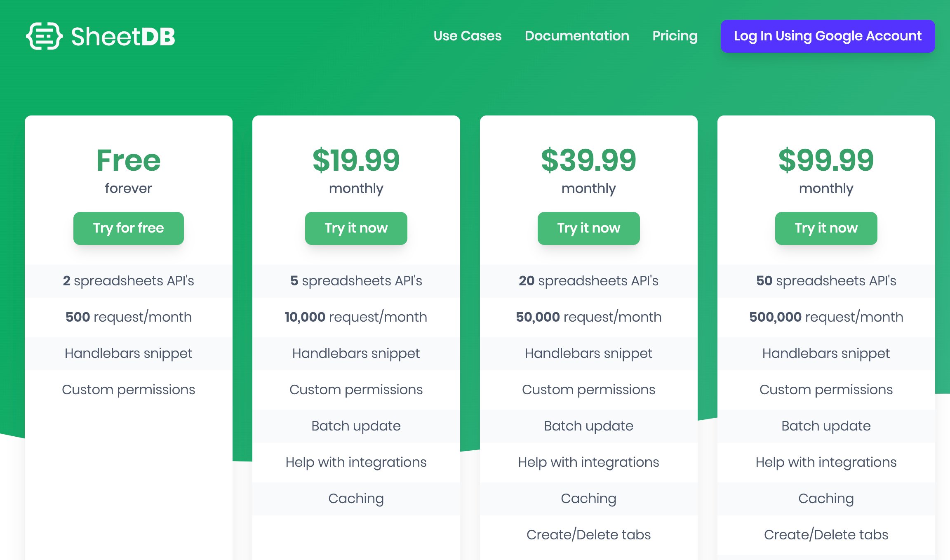
Task: Click Try it now under $19.99
Action: 356,228
